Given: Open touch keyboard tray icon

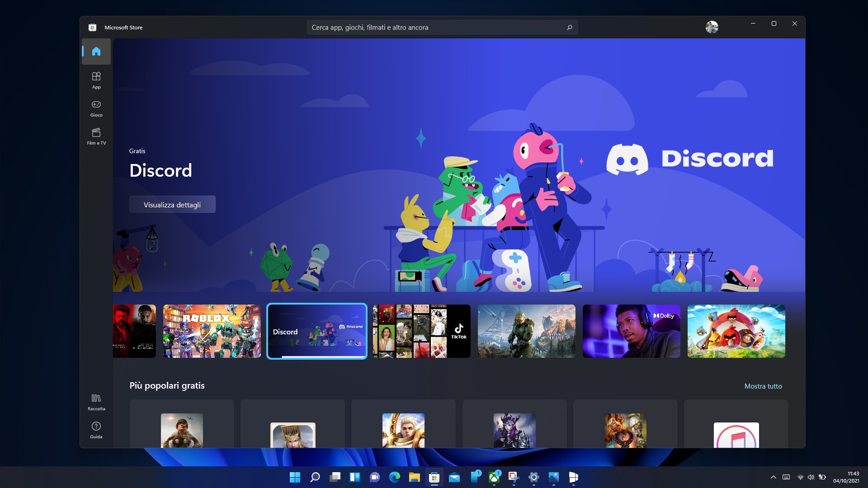Looking at the screenshot, I should coord(786,477).
